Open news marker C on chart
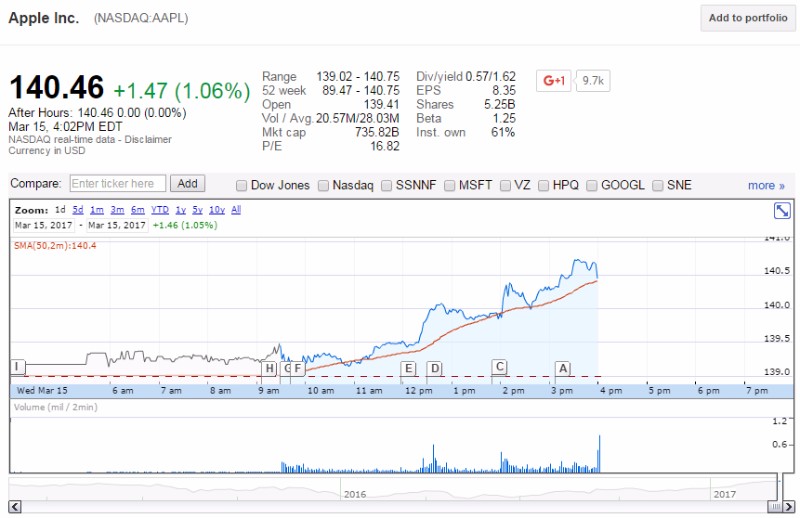800x518 pixels. pyautogui.click(x=499, y=366)
